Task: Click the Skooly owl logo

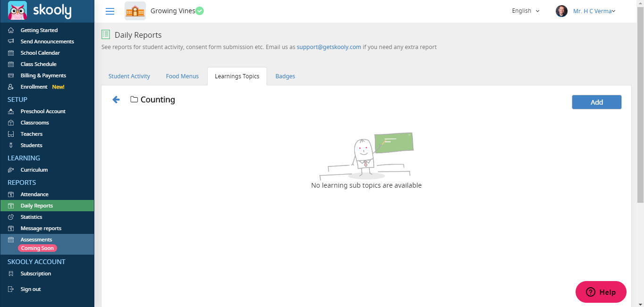Action: pos(17,10)
